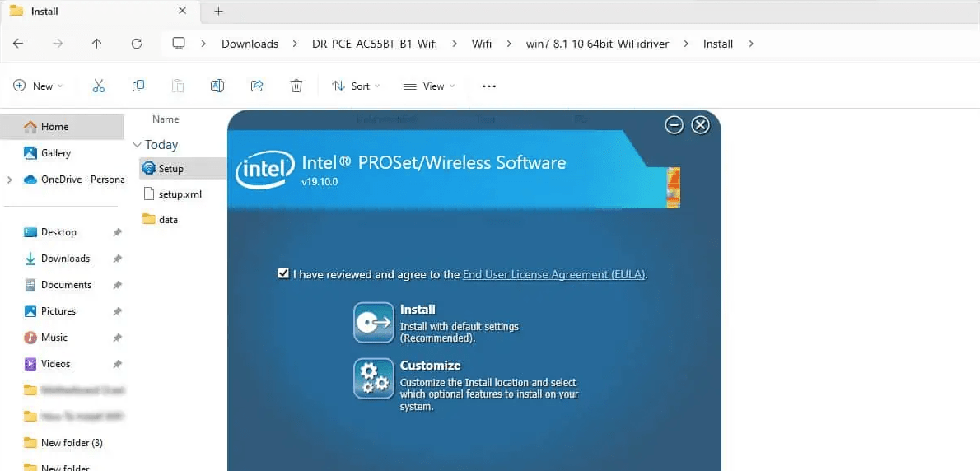Click the Copy icon in toolbar
The width and height of the screenshot is (980, 471).
click(x=138, y=86)
